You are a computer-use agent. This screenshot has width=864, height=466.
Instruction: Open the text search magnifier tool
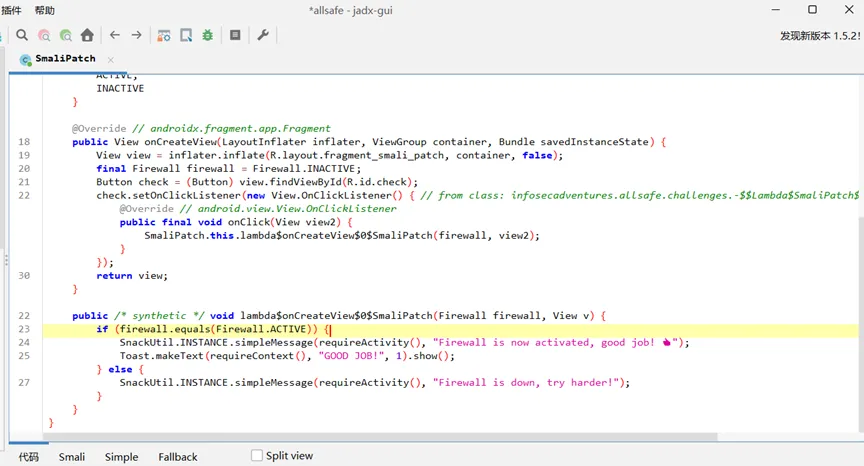(x=21, y=35)
